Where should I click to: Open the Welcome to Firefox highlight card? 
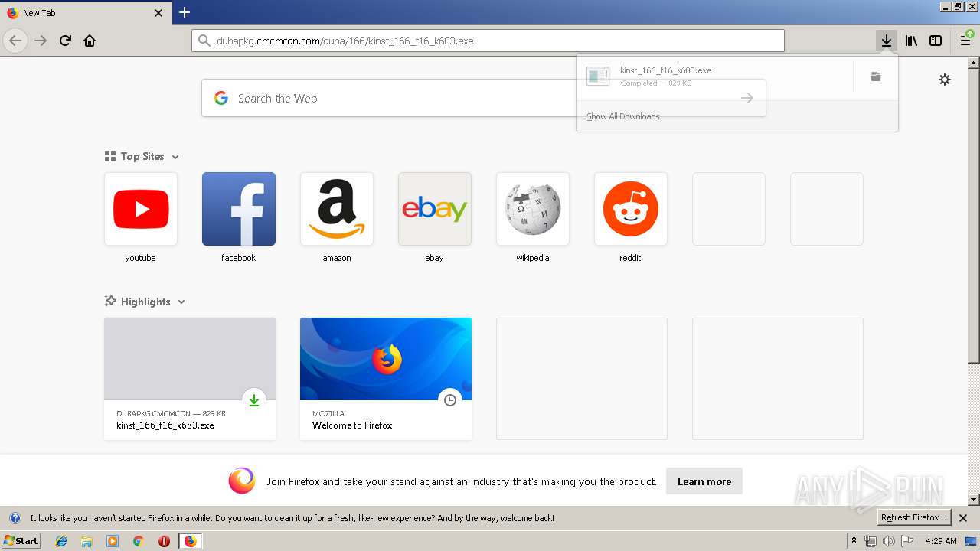click(386, 379)
